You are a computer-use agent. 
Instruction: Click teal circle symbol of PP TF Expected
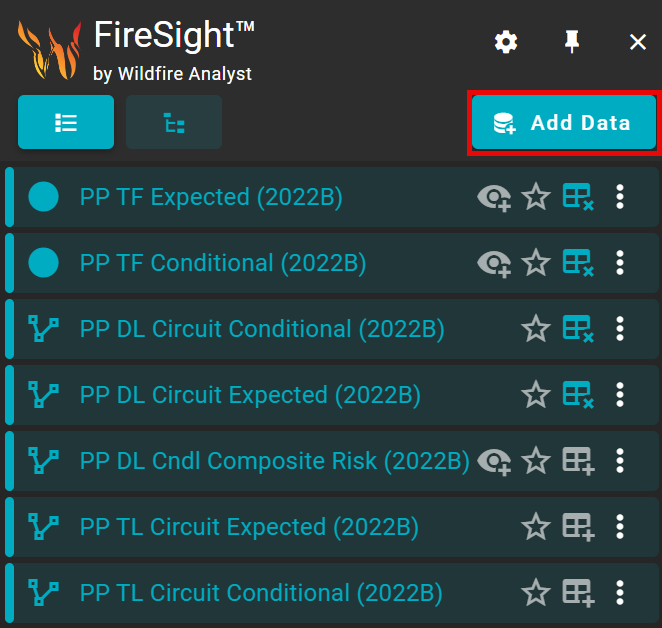coord(44,197)
